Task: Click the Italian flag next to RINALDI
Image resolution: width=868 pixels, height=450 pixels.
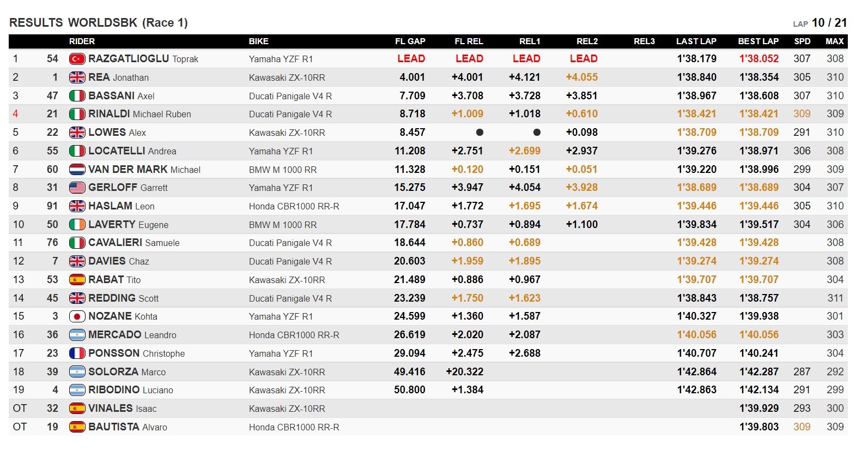Action: click(x=77, y=114)
